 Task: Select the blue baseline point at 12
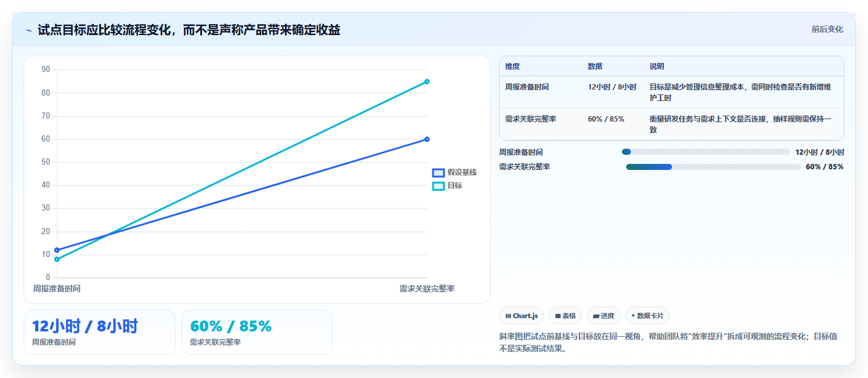[57, 250]
